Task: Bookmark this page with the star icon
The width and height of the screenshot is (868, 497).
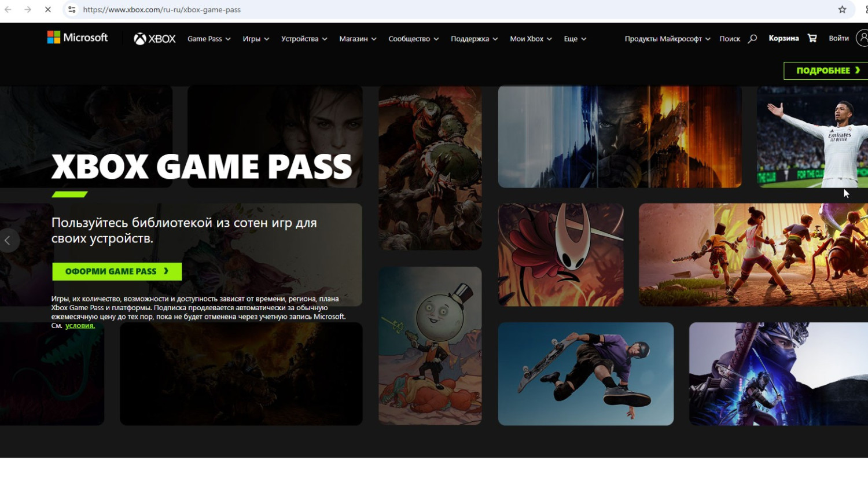Action: [x=842, y=9]
